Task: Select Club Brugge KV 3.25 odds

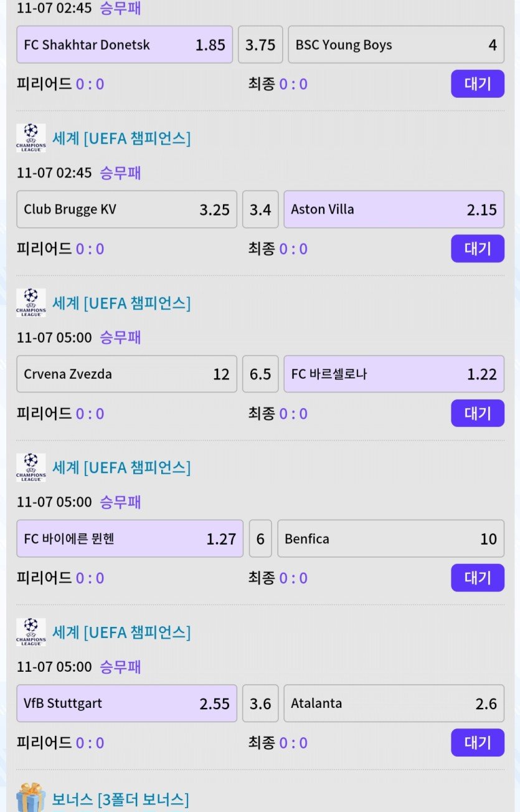Action: pyautogui.click(x=126, y=209)
